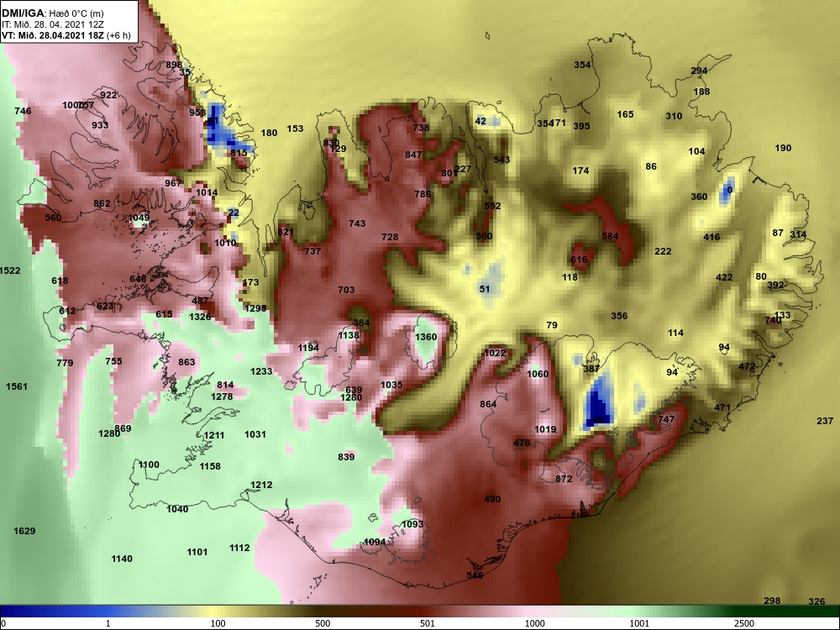Click the map value '746'
Image resolution: width=840 pixels, height=630 pixels.
23,111
